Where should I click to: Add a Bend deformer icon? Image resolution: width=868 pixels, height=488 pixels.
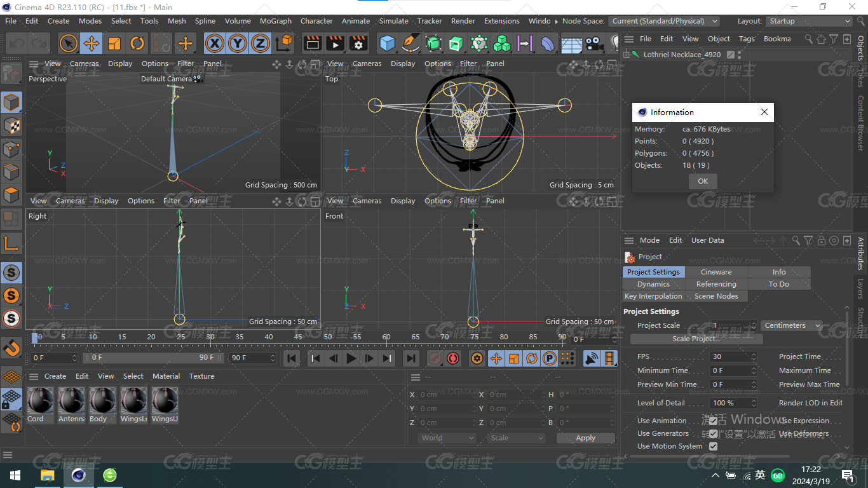tap(548, 43)
